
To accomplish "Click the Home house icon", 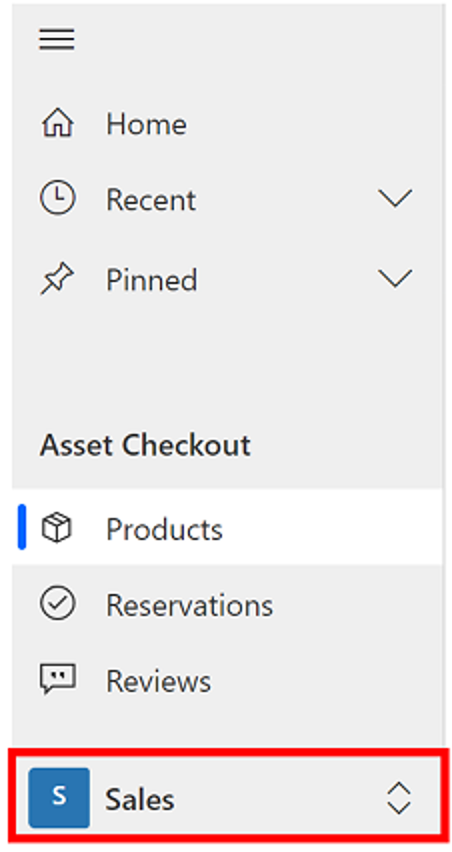I will pyautogui.click(x=58, y=123).
